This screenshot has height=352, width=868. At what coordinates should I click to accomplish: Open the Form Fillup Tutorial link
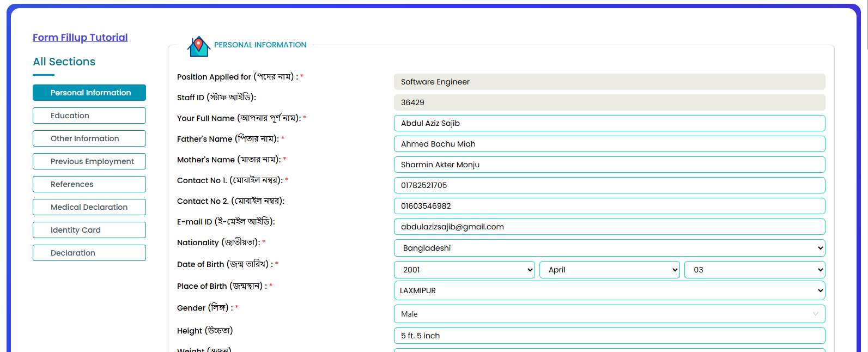pos(80,38)
